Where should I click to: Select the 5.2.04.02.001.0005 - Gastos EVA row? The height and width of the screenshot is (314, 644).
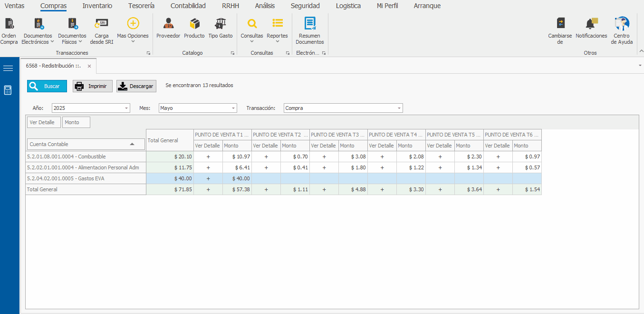point(86,178)
